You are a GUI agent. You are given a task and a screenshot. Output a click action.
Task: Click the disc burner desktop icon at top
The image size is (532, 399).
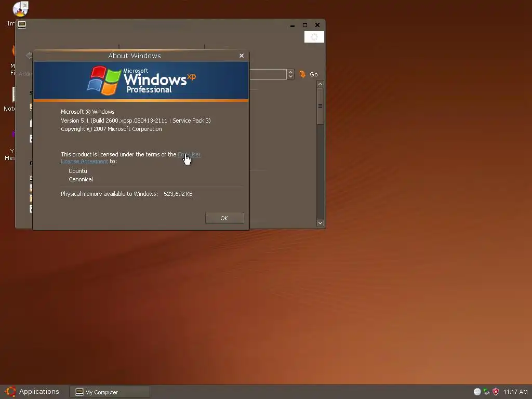point(20,9)
